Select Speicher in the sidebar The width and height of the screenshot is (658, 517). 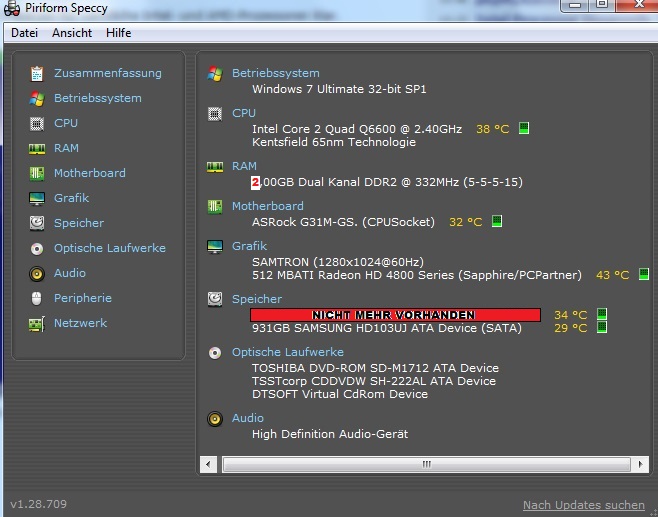(79, 223)
